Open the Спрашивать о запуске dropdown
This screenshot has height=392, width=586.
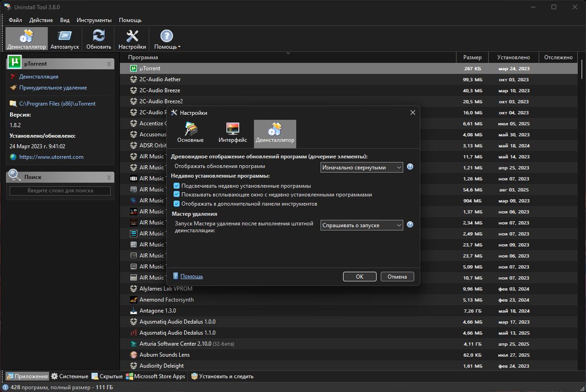click(361, 225)
